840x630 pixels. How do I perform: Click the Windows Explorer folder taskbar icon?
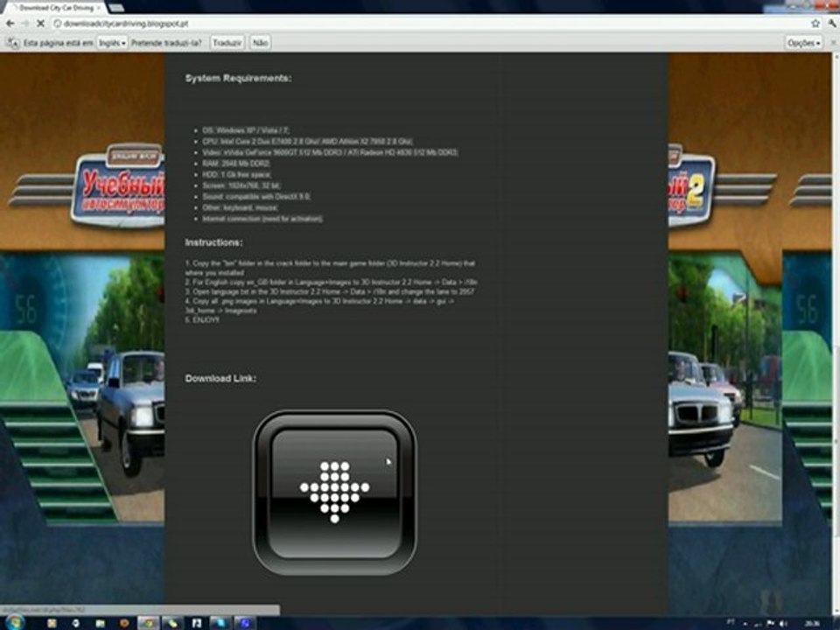click(x=100, y=623)
